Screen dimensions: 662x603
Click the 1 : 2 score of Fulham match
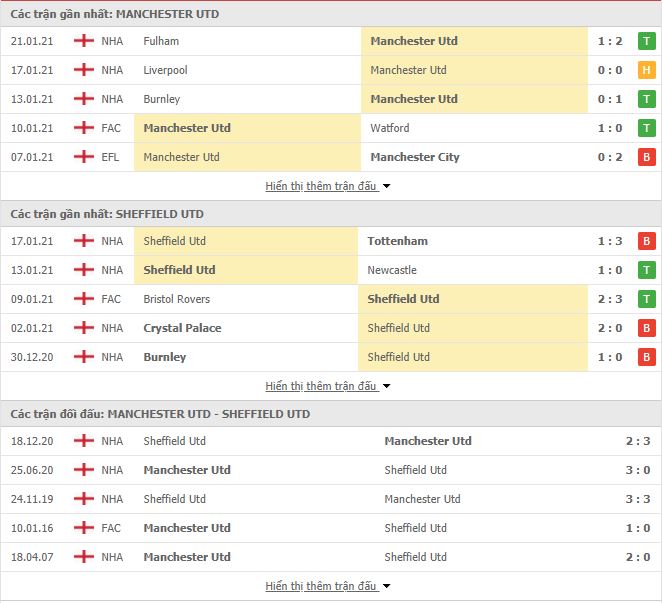tap(610, 41)
